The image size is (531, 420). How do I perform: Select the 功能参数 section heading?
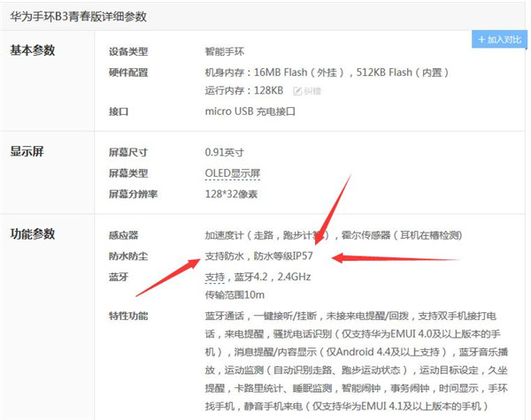(32, 233)
